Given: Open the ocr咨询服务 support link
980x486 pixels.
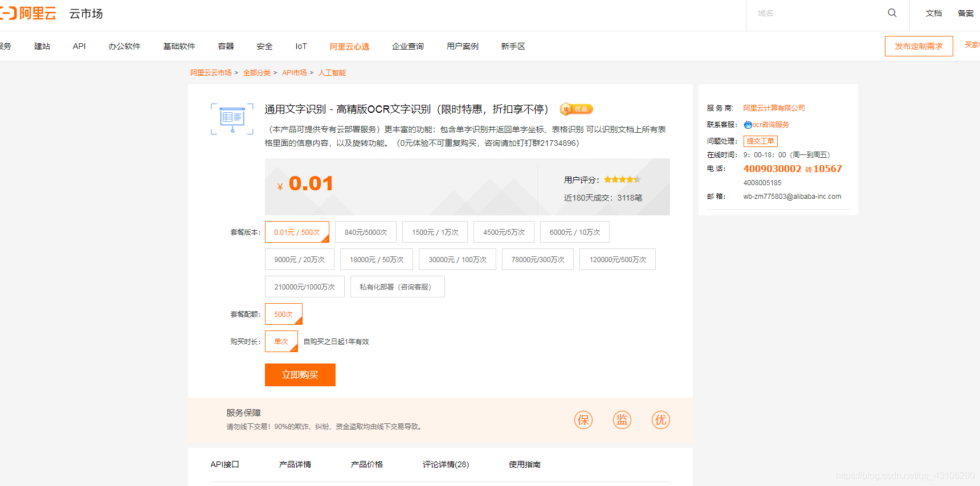Looking at the screenshot, I should pyautogui.click(x=771, y=125).
